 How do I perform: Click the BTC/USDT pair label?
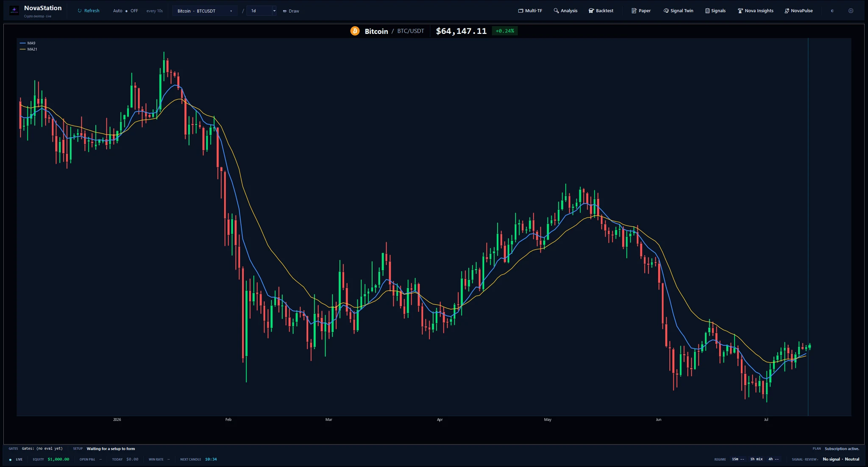(x=410, y=31)
